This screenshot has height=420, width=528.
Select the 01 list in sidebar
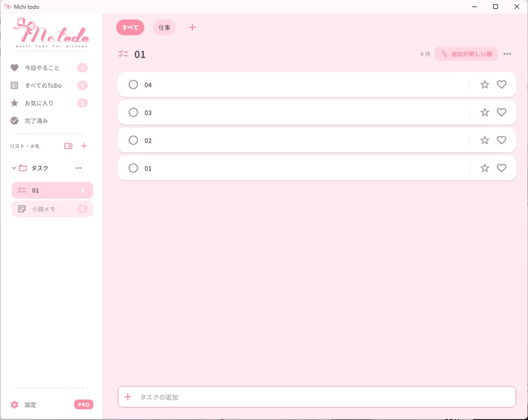pyautogui.click(x=52, y=191)
